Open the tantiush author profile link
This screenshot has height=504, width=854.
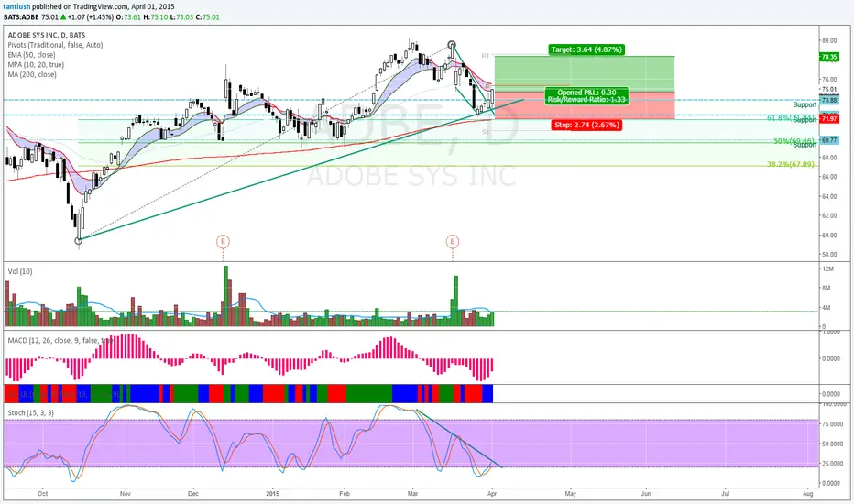tap(16, 7)
